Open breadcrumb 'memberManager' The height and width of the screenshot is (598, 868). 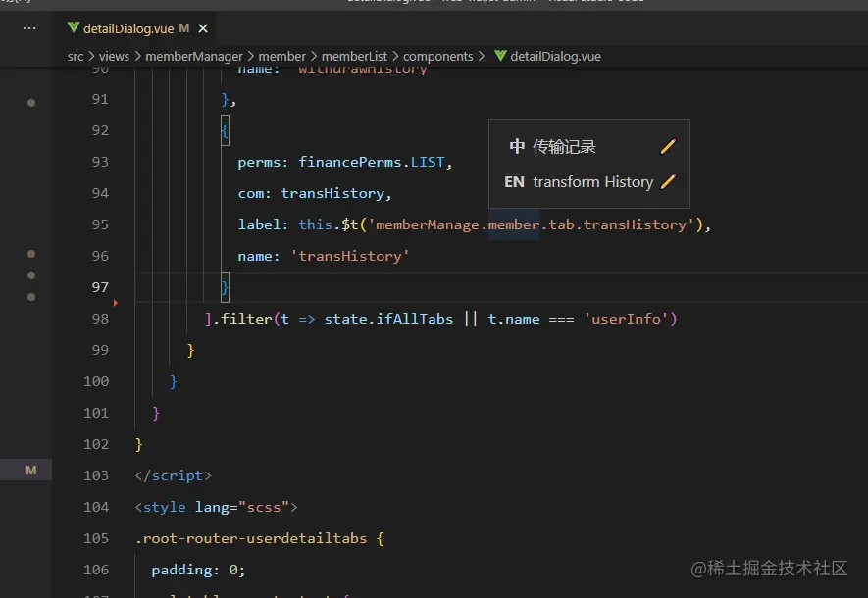(194, 57)
